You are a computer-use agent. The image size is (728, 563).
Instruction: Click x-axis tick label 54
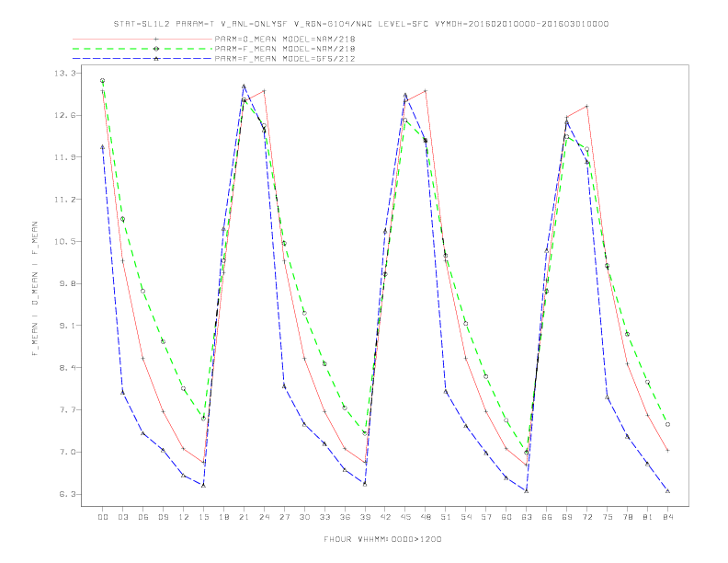466,517
